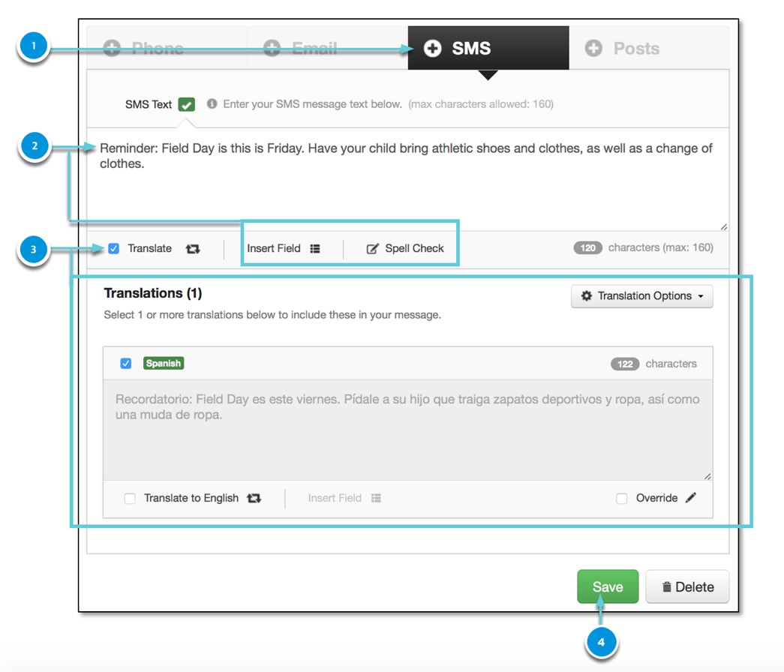The image size is (784, 672).
Task: Click inside the SMS message text area
Action: click(x=405, y=187)
